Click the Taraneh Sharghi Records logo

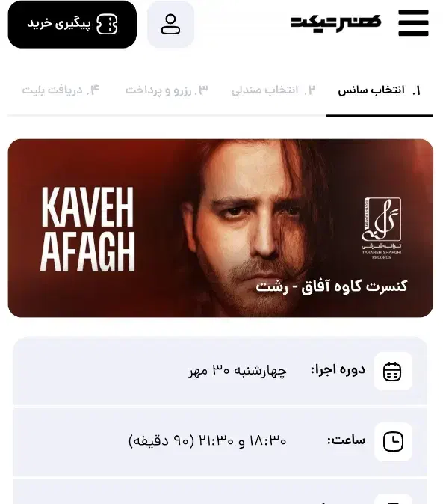[382, 229]
